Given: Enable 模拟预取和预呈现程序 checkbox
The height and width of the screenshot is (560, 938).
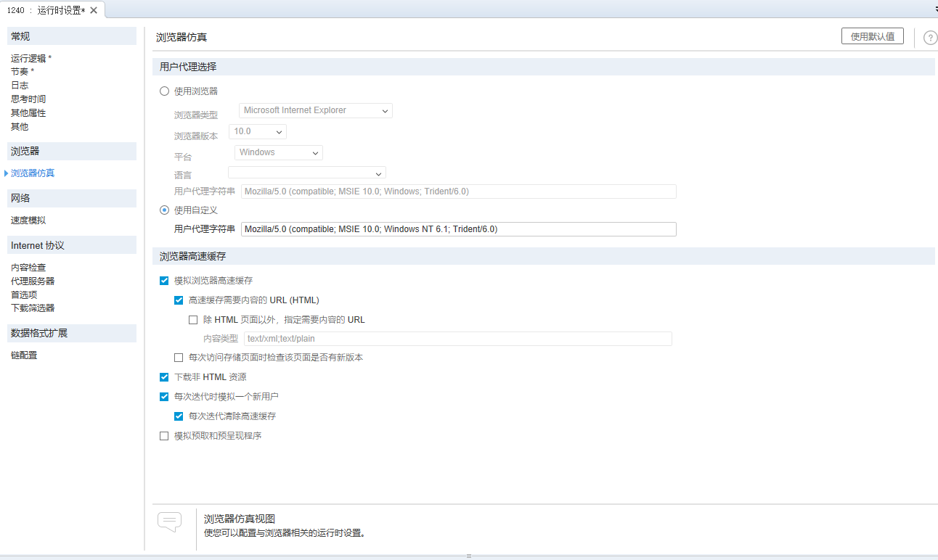Looking at the screenshot, I should [x=164, y=436].
